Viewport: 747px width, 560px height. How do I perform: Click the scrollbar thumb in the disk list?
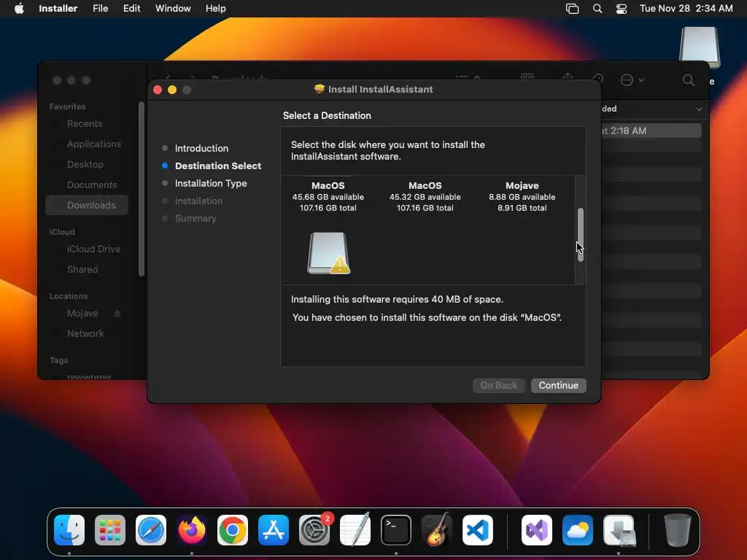[x=580, y=234]
